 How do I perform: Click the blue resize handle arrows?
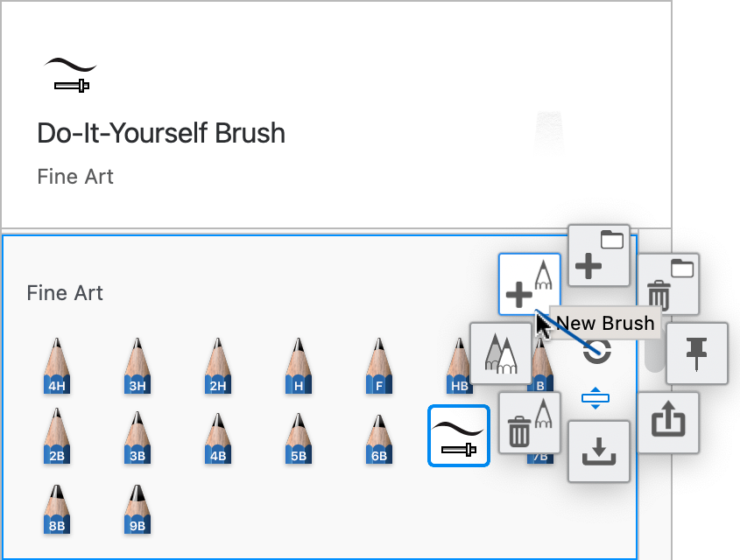coord(596,398)
